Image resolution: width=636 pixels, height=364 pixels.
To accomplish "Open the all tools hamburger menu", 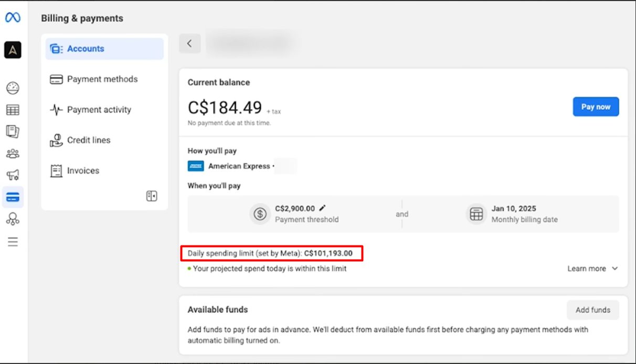I will click(13, 242).
